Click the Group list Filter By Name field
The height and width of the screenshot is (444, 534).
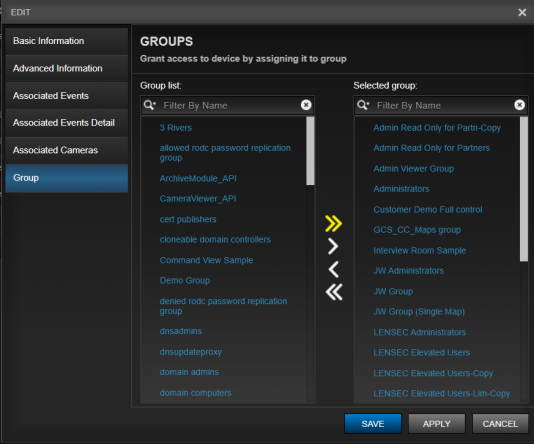click(x=227, y=105)
